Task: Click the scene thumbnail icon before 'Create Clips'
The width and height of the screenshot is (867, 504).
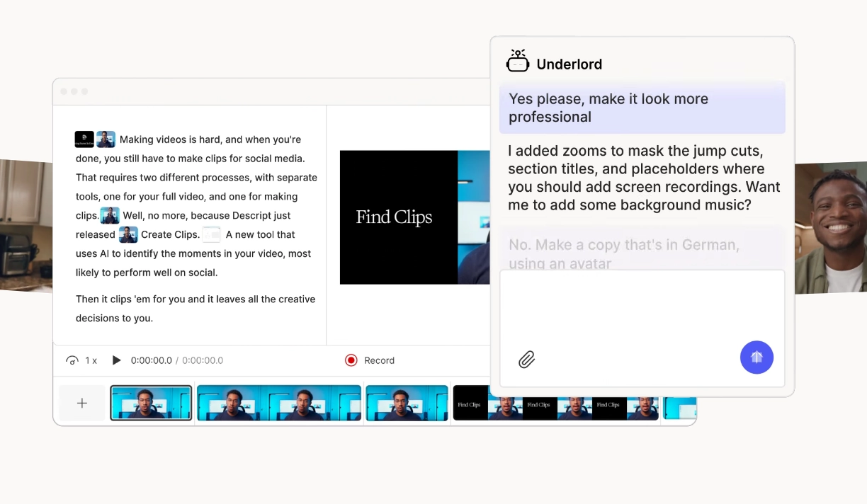Action: (128, 234)
